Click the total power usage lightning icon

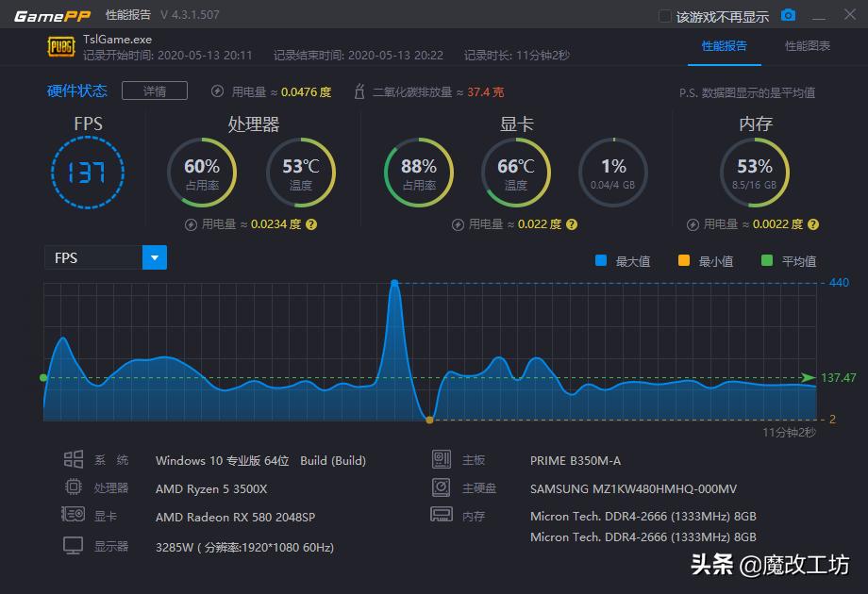pyautogui.click(x=217, y=91)
